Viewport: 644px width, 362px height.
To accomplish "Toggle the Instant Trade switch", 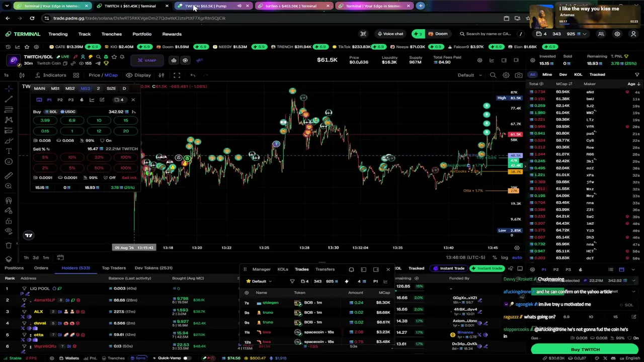I will (449, 268).
